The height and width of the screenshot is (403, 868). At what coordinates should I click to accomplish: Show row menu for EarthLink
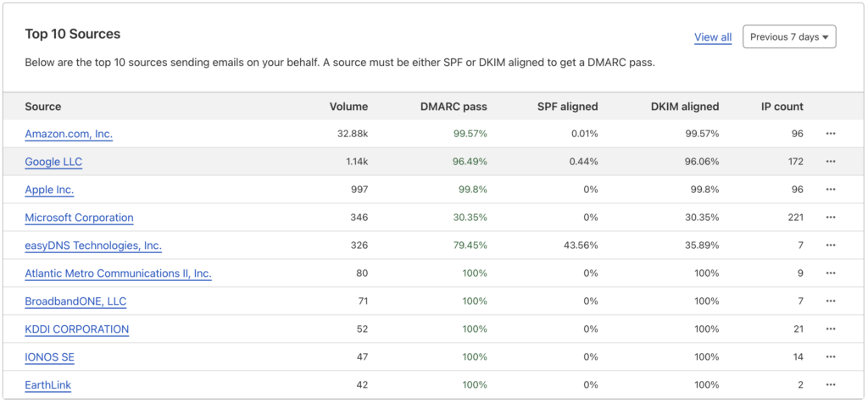[x=830, y=385]
